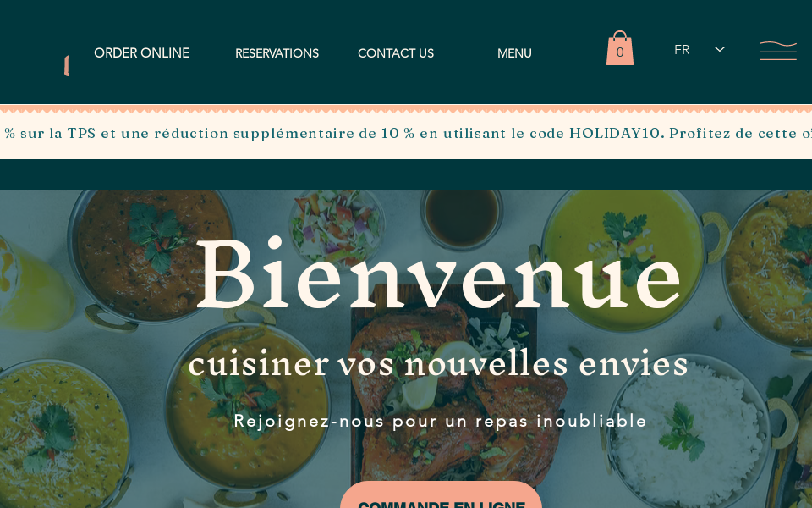The image size is (812, 508).
Task: Click the 'Rejoignez-nous pour un repas inoubliable' text
Action: tap(440, 421)
